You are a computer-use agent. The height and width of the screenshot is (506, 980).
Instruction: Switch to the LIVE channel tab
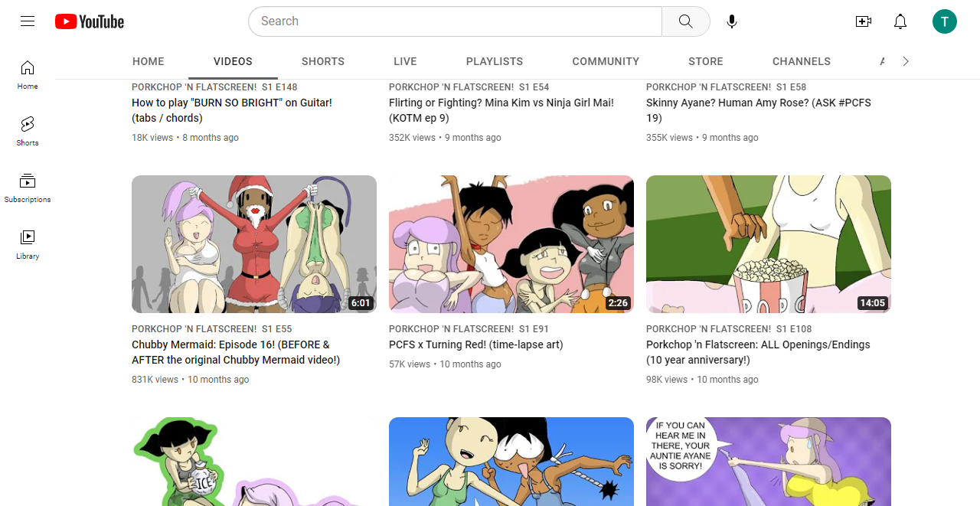pos(405,61)
